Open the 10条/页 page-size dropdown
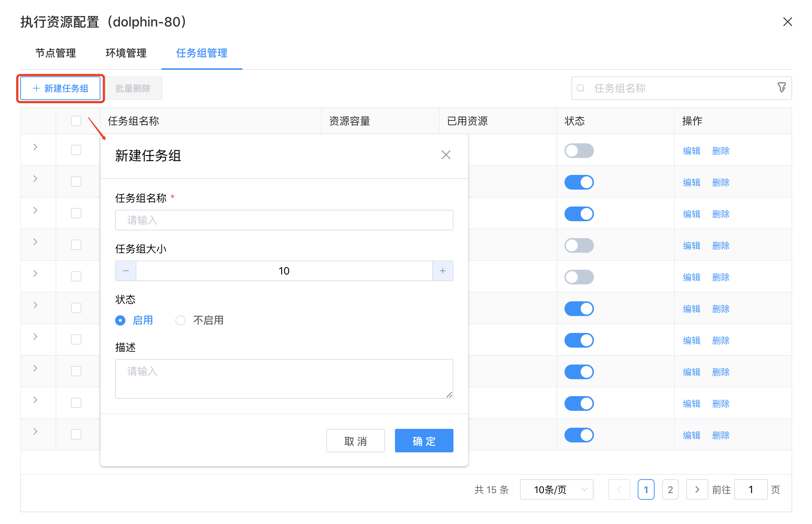812x524 pixels. coord(556,489)
